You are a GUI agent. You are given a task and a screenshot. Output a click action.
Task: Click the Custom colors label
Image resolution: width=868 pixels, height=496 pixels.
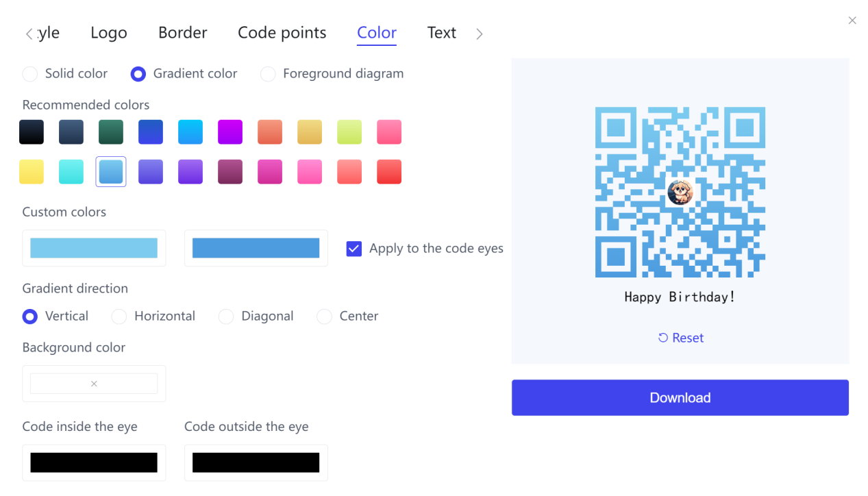point(64,212)
